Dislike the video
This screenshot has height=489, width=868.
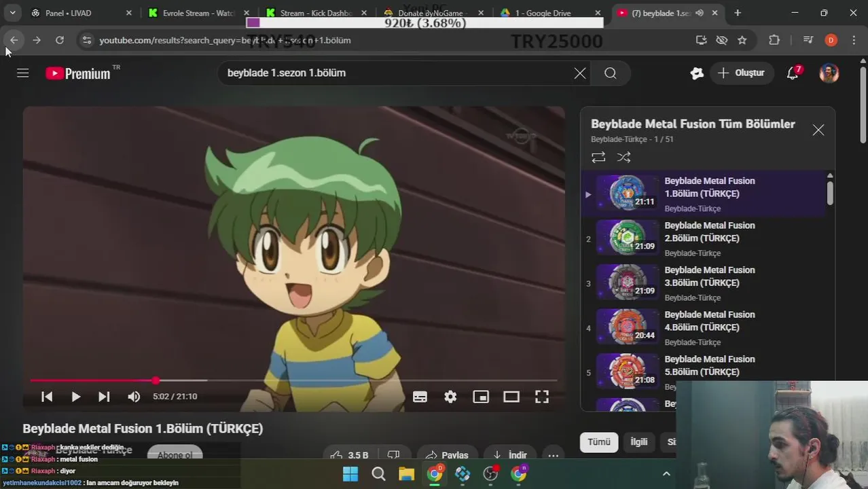point(393,455)
